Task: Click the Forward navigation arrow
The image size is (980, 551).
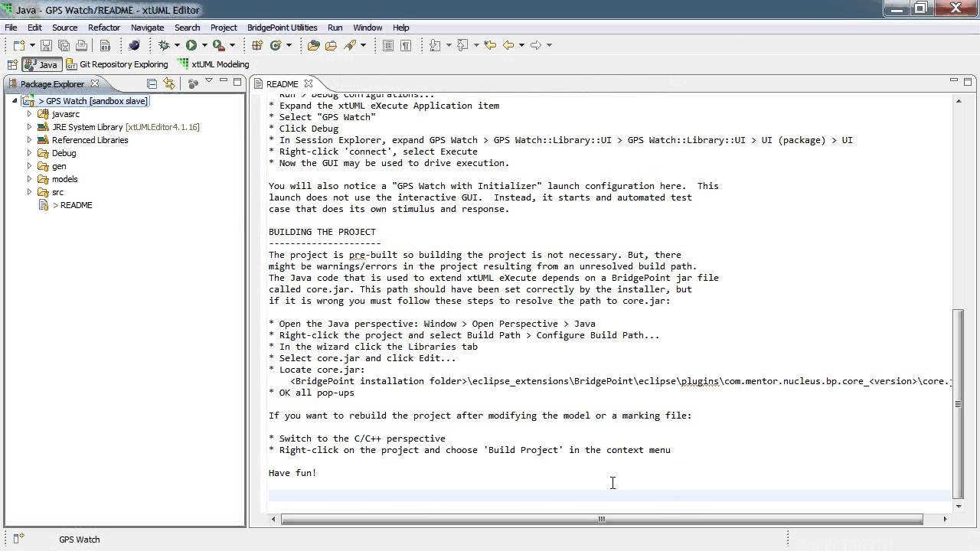Action: (536, 45)
